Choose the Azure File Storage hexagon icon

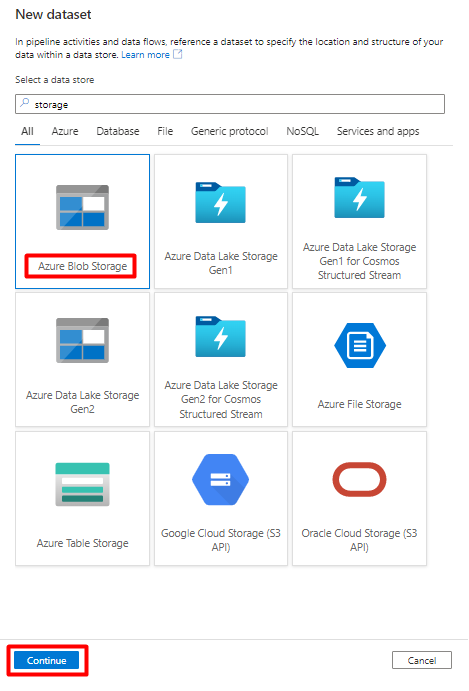click(x=360, y=346)
